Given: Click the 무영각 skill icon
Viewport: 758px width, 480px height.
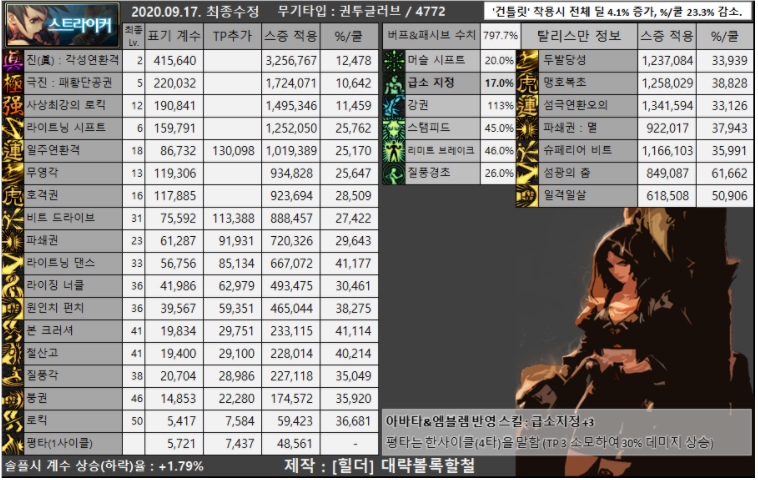Looking at the screenshot, I should tap(13, 173).
